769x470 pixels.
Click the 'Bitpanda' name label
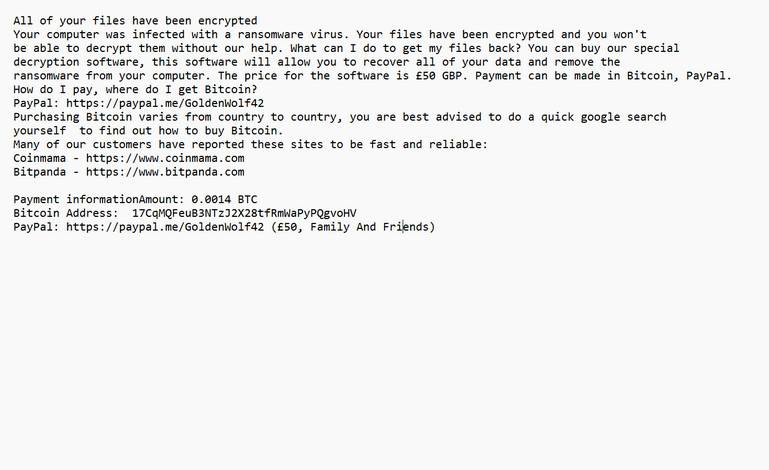click(40, 172)
